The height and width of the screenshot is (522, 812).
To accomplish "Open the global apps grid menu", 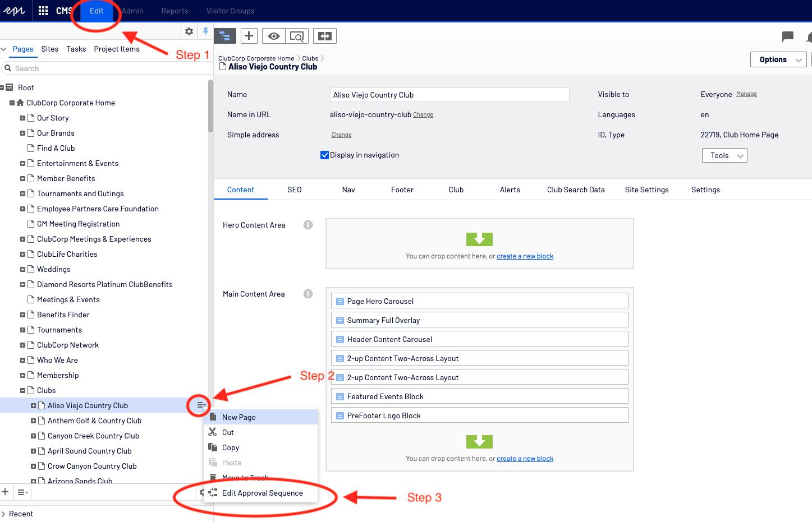I will [x=43, y=11].
